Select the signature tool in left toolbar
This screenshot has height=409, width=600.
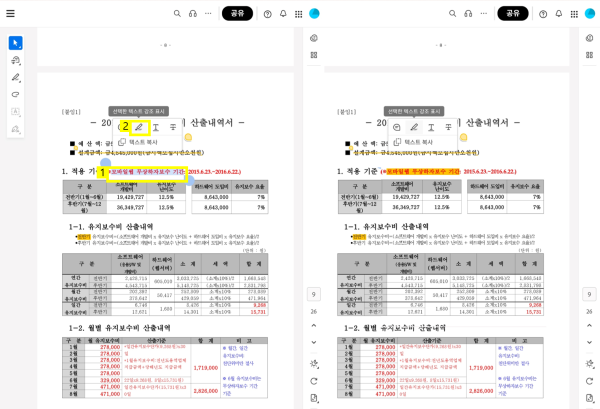click(15, 129)
